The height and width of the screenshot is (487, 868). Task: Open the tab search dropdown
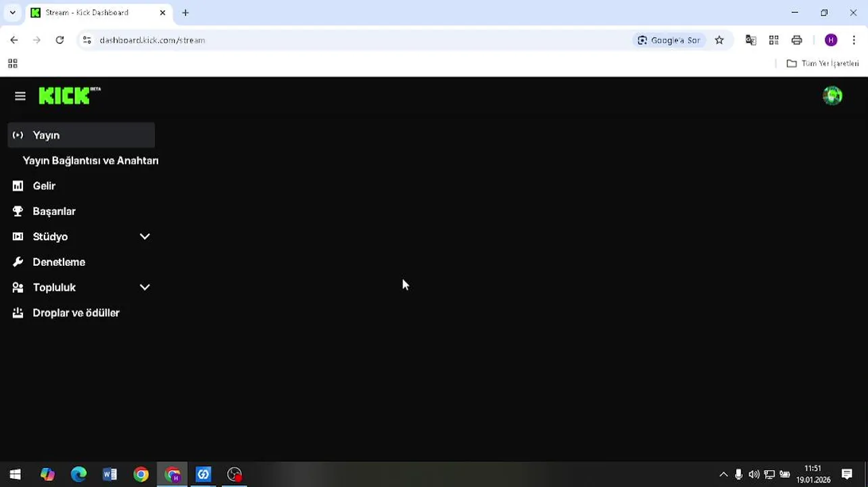(x=12, y=12)
